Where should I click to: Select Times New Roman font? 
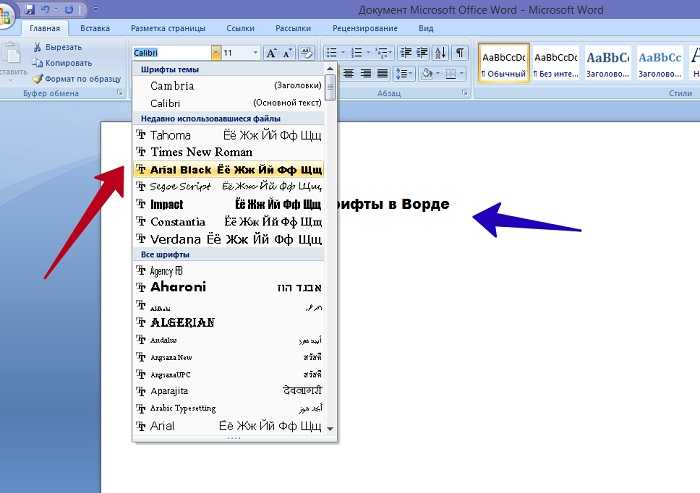(229, 152)
